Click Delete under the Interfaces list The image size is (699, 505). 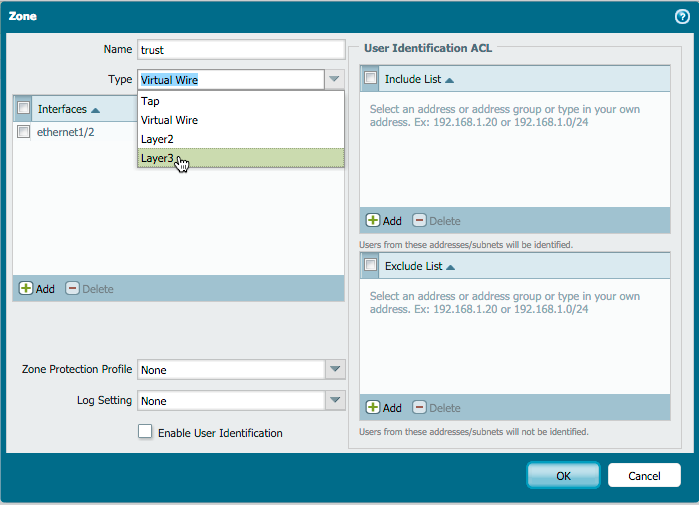tap(90, 289)
